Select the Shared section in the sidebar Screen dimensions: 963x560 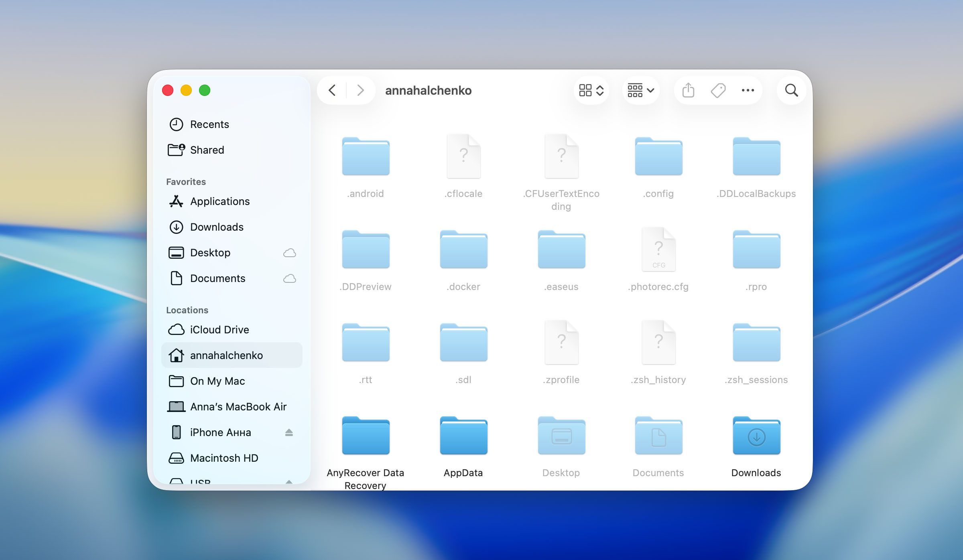pyautogui.click(x=207, y=150)
